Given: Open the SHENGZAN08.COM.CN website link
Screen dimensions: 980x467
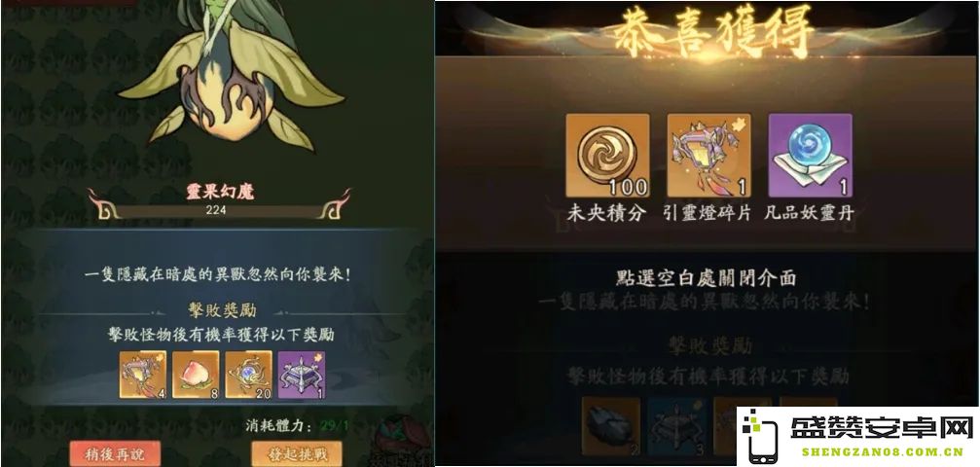Looking at the screenshot, I should (882, 452).
